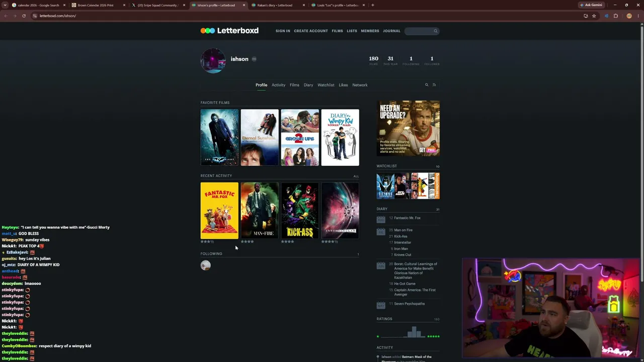Open Kick-Ass diary entry
This screenshot has height=362, width=644.
tap(400, 236)
